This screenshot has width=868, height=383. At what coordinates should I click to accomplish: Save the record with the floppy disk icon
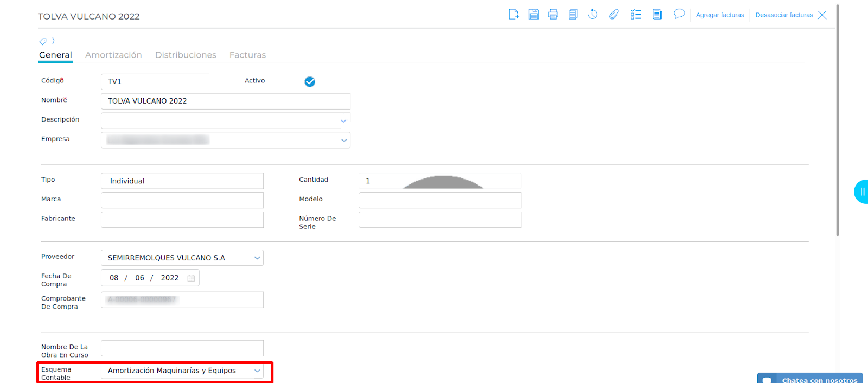pos(534,15)
